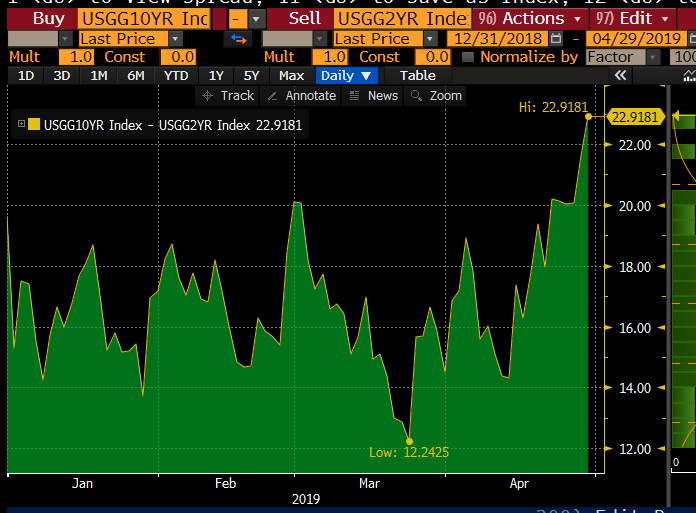
Task: Select the 5Y range tab
Action: click(x=251, y=76)
